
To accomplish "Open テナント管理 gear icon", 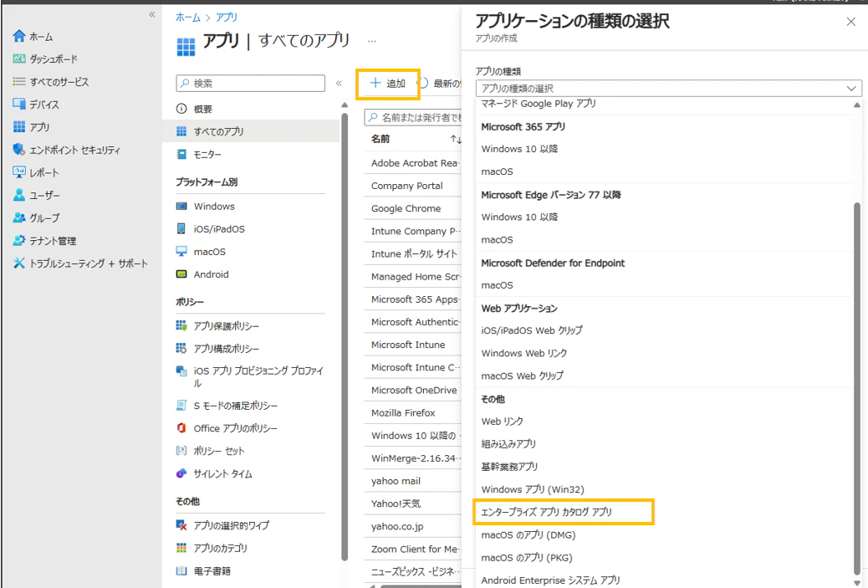I will pos(19,240).
